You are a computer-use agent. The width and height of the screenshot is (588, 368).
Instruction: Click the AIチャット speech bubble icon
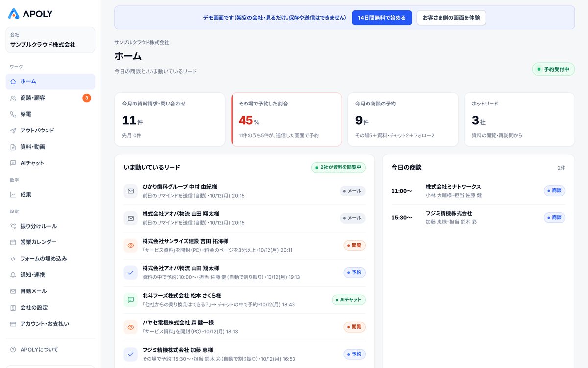pyautogui.click(x=13, y=163)
